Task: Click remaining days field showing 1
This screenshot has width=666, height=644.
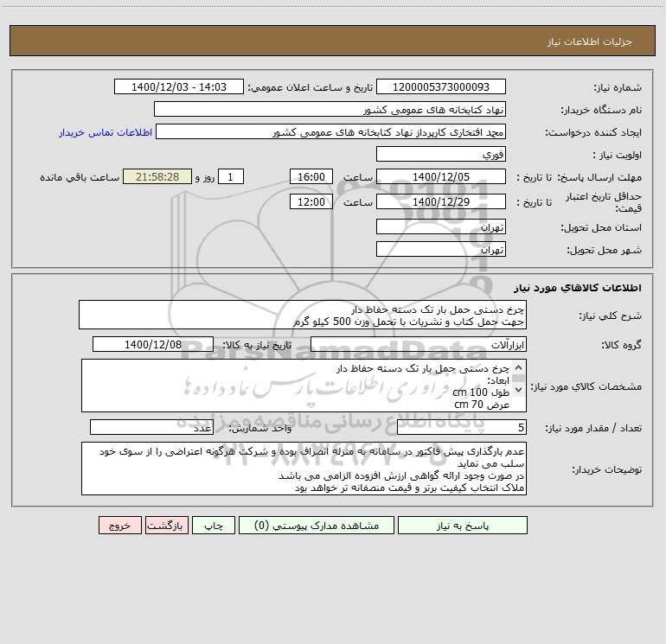Action: click(x=231, y=176)
